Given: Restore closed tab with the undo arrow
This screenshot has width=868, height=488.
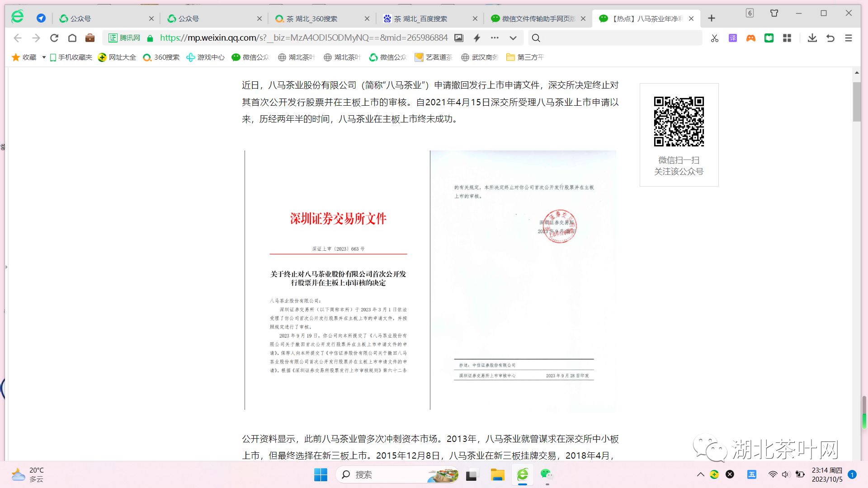Looking at the screenshot, I should point(830,38).
